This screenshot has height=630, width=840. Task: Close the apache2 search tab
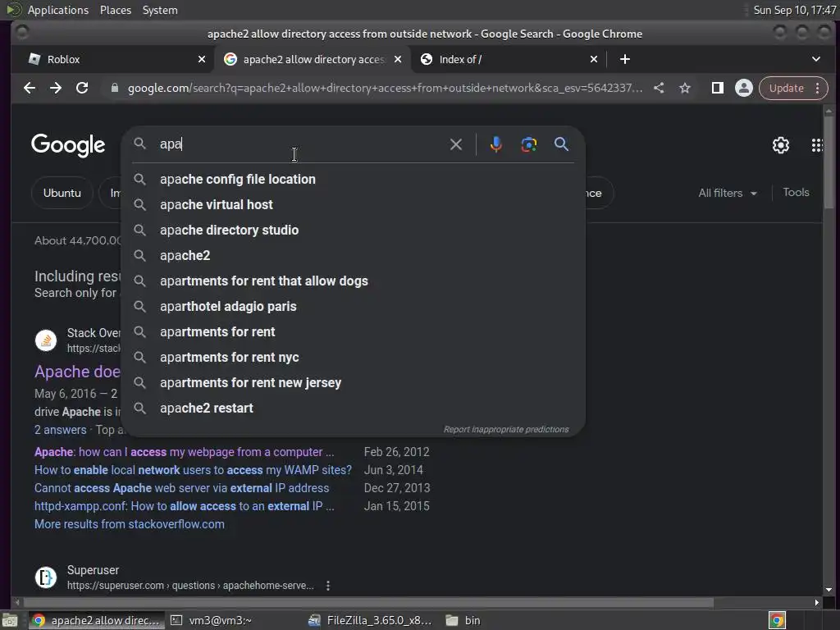click(x=398, y=59)
